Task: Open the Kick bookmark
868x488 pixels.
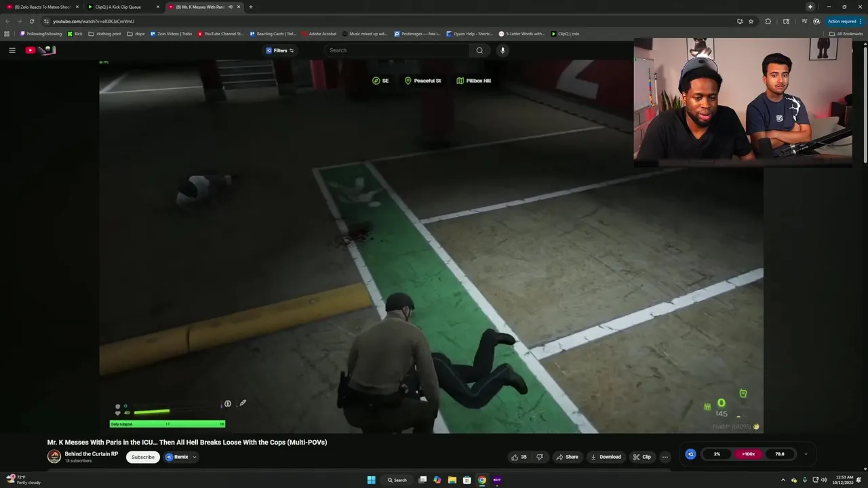Action: tap(75, 33)
